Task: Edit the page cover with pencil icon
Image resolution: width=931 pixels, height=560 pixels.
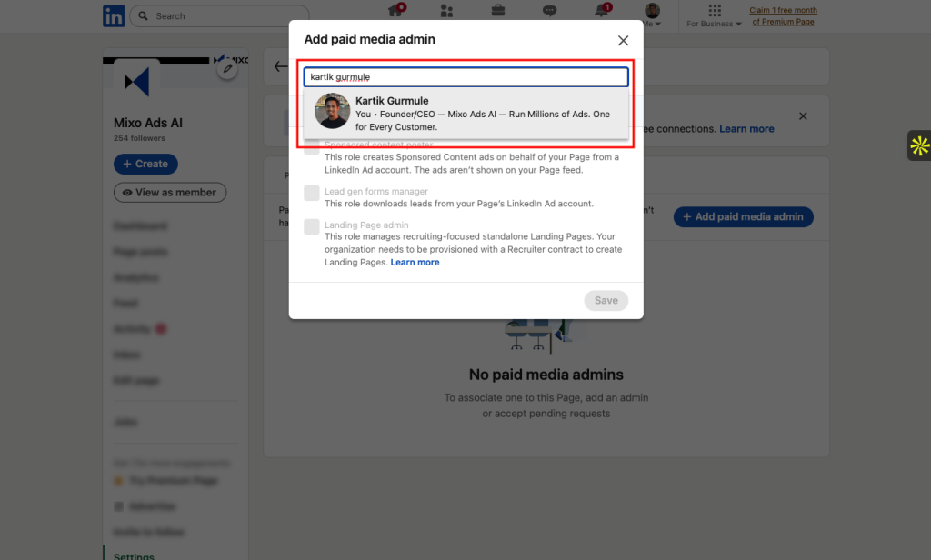Action: 227,68
